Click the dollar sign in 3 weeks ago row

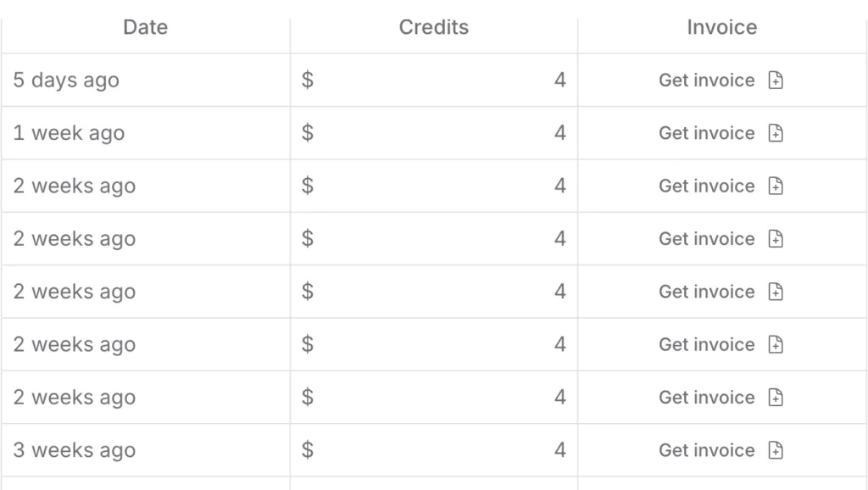point(308,450)
